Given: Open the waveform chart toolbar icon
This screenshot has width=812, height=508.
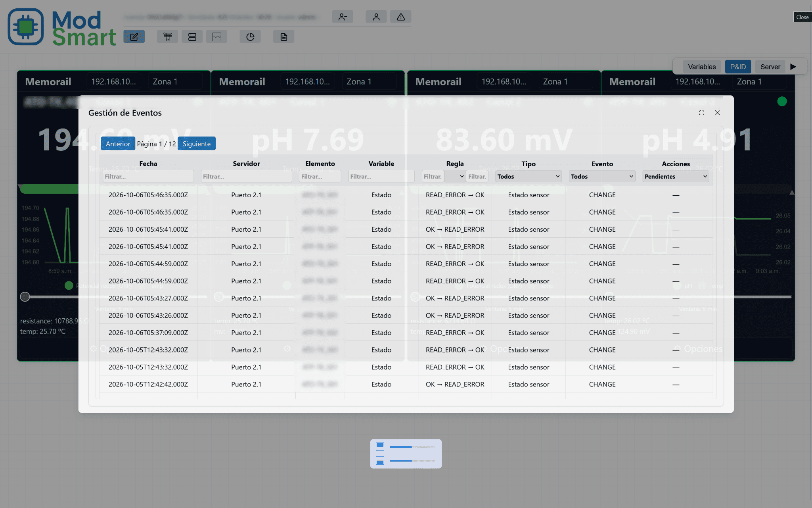Looking at the screenshot, I should 217,37.
